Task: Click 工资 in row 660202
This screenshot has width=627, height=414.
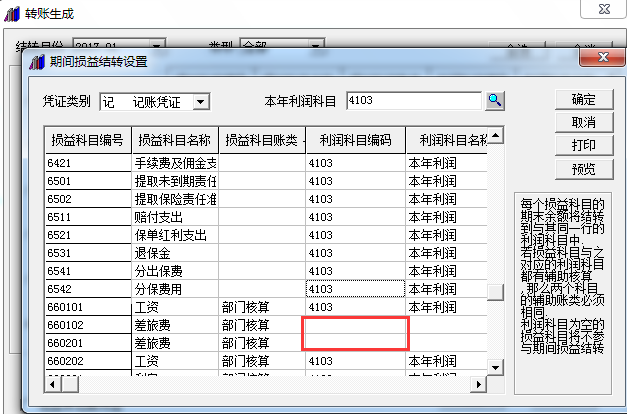Action: (x=175, y=361)
